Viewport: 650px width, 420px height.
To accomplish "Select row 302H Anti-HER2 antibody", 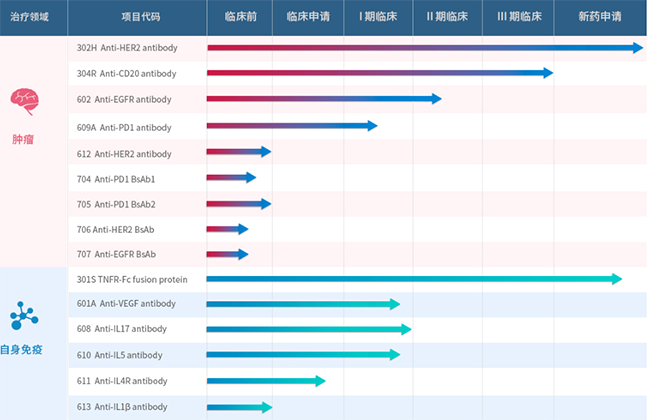I will pyautogui.click(x=357, y=48).
